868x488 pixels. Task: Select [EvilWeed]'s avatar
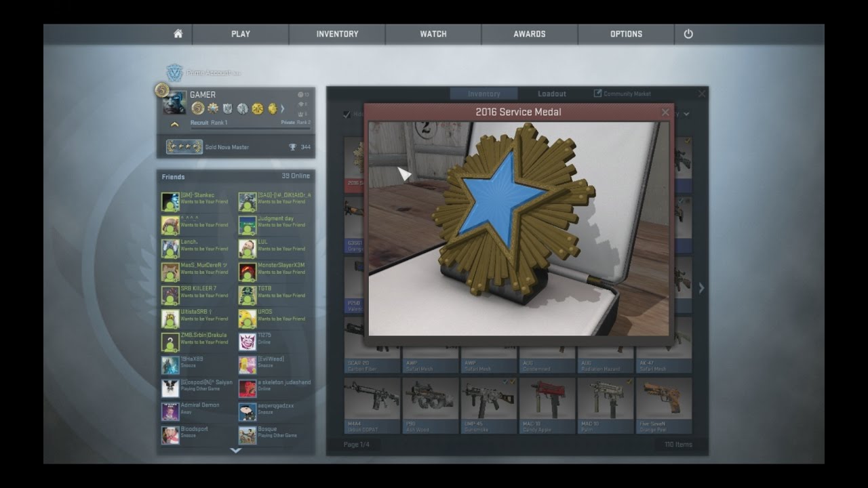248,365
